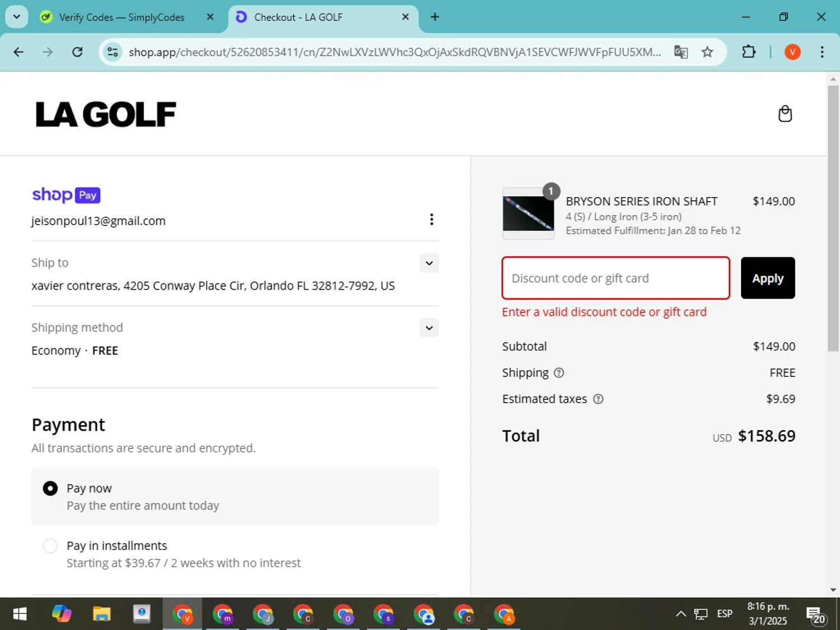
Task: Click the Bryson Series Iron Shaft thumbnail
Action: 528,213
